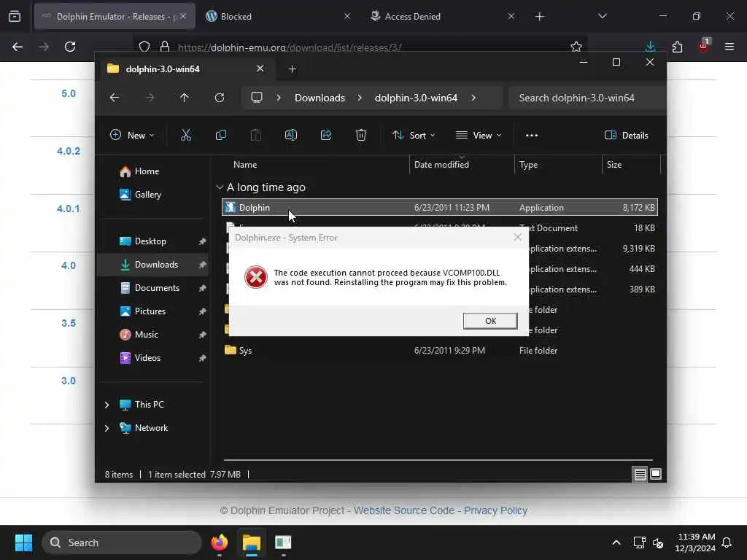Close the dolphin-3.0-win64 Explorer tab
The height and width of the screenshot is (560, 747).
[x=260, y=69]
